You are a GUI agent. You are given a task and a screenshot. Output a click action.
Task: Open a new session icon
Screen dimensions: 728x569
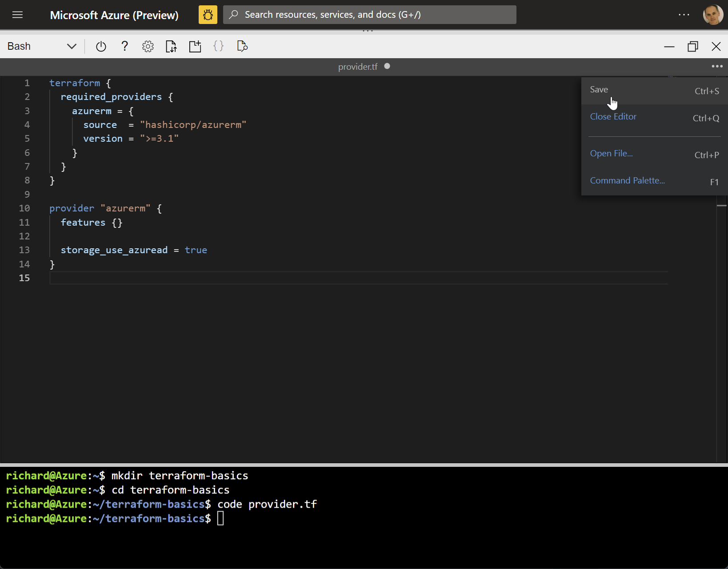click(195, 46)
